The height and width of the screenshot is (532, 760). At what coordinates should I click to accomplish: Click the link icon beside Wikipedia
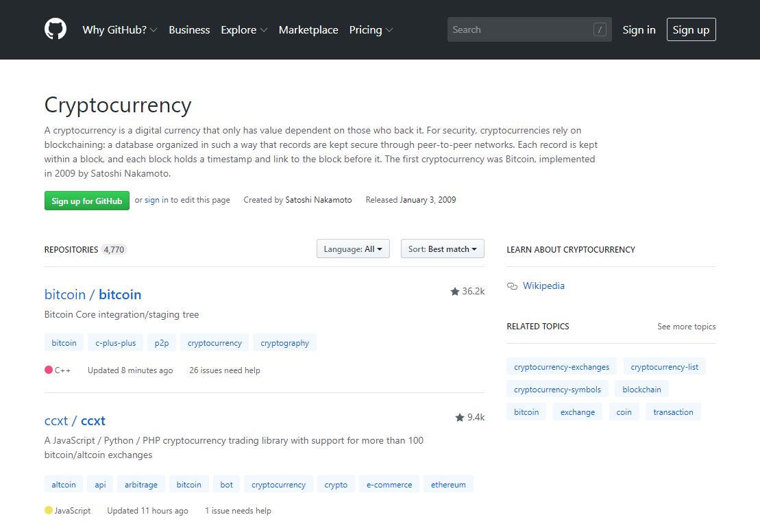point(512,286)
